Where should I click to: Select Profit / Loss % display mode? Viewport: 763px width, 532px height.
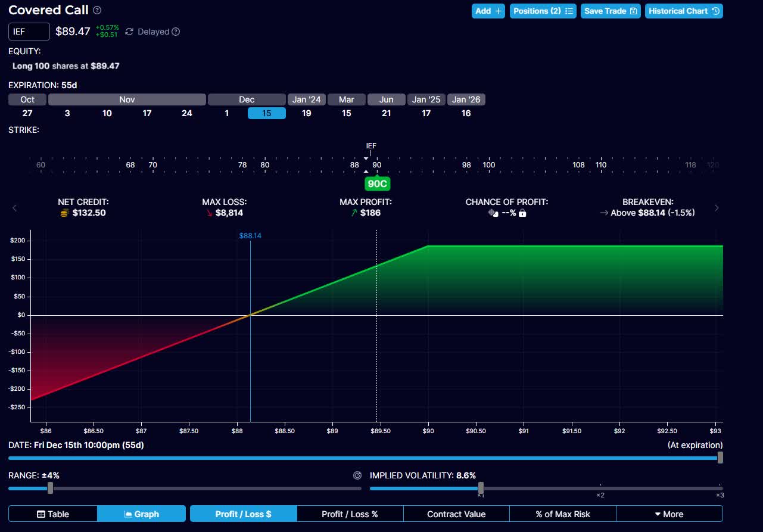[x=350, y=514]
